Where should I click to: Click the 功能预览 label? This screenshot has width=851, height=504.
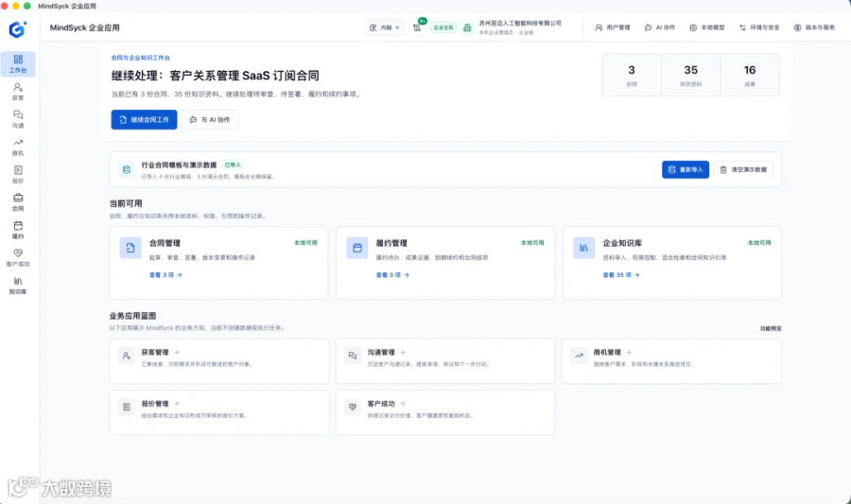(x=771, y=329)
